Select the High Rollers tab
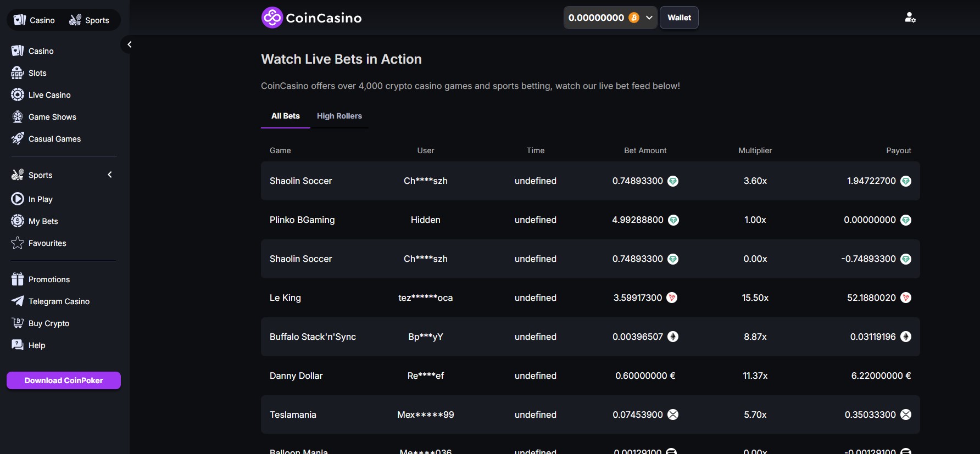This screenshot has height=454, width=980. coord(339,116)
